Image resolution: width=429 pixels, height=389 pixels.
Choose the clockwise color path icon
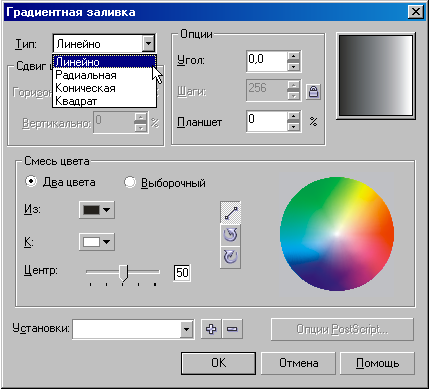point(231,257)
